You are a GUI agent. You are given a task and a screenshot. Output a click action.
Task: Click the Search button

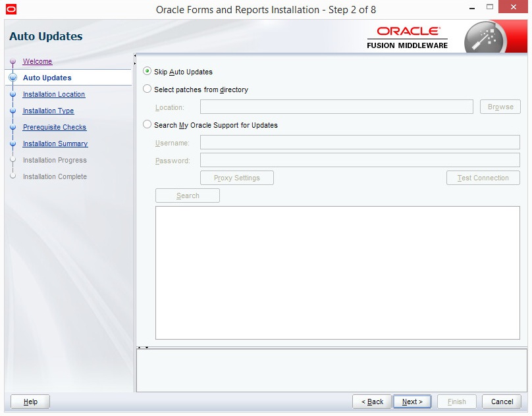tap(188, 195)
